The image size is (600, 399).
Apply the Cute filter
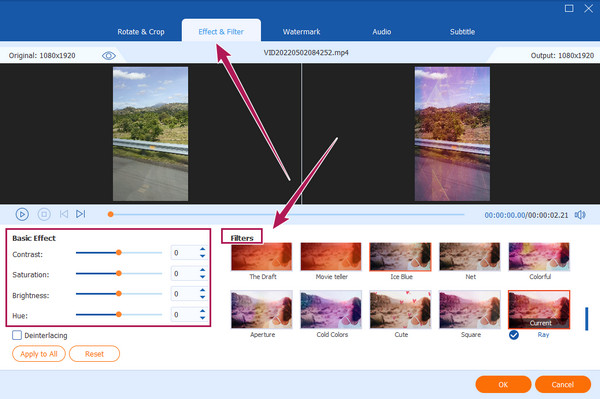(400, 309)
